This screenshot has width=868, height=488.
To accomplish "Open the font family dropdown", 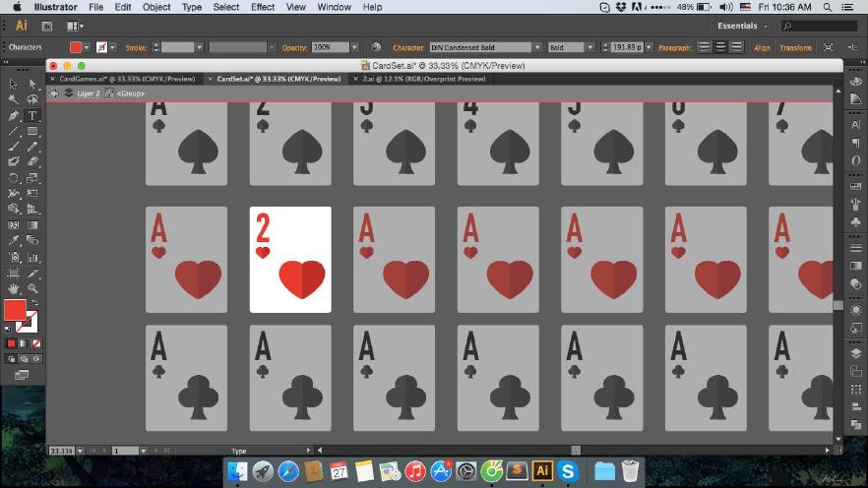I will [x=537, y=47].
